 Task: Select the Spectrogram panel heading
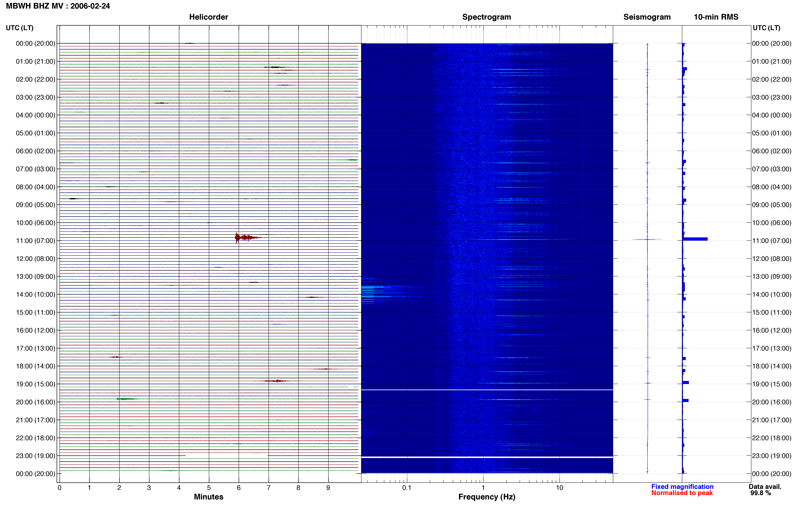click(x=487, y=17)
